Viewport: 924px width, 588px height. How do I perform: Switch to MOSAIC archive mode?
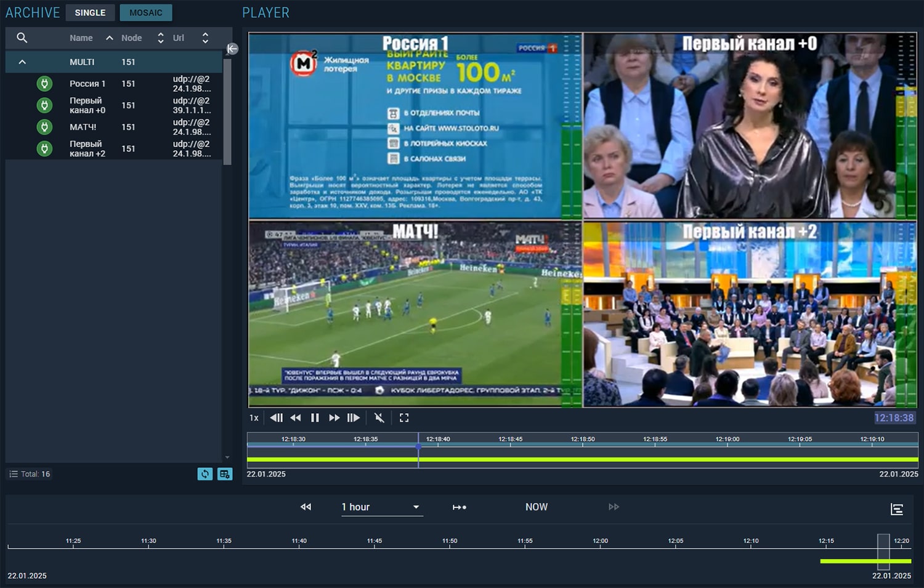pyautogui.click(x=146, y=12)
